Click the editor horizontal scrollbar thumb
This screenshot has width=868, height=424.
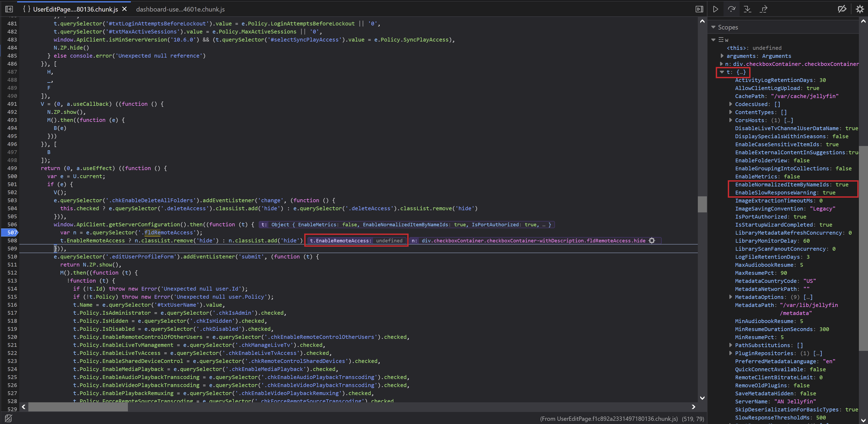78,407
